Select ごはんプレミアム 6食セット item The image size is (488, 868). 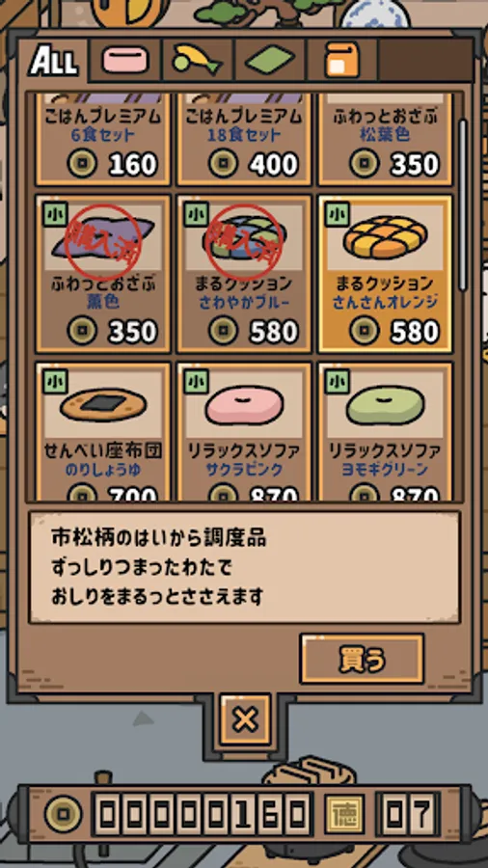coord(103,140)
